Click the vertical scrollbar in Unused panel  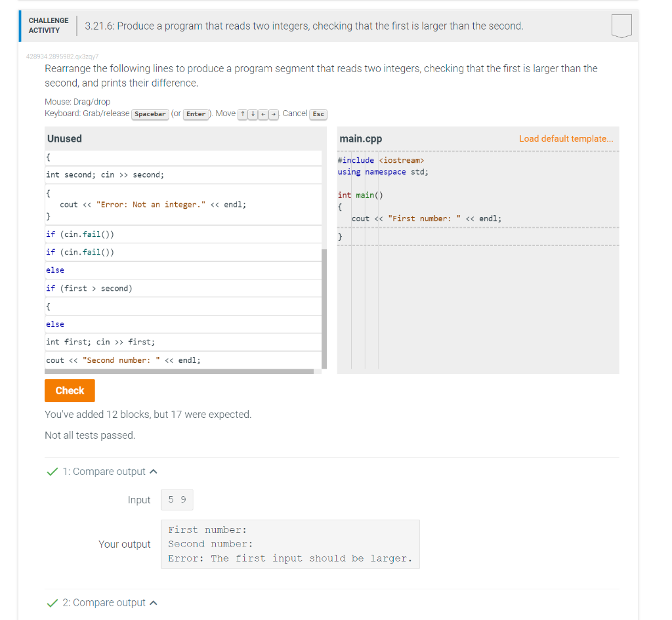point(324,308)
